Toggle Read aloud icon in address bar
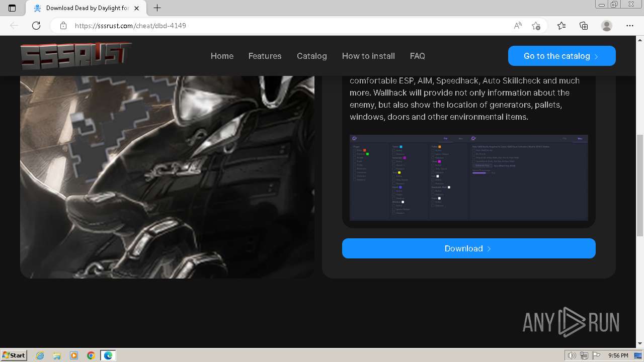The image size is (644, 362). coord(518,26)
